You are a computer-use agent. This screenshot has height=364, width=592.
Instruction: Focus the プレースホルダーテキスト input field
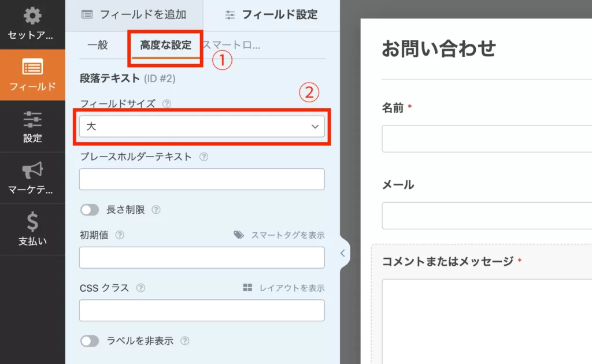(x=202, y=179)
